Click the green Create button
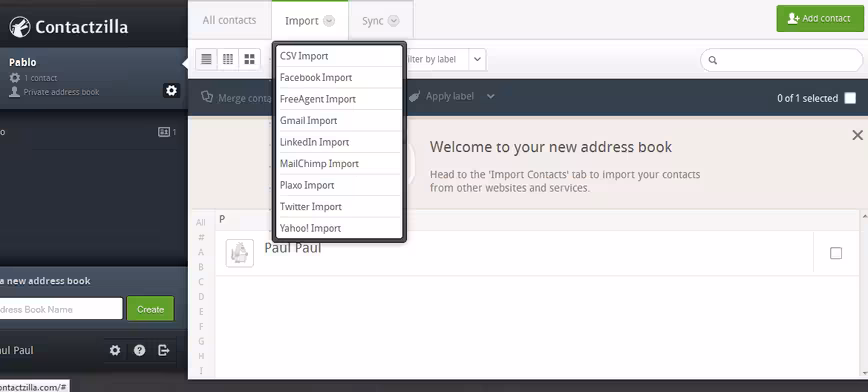 pyautogui.click(x=150, y=309)
